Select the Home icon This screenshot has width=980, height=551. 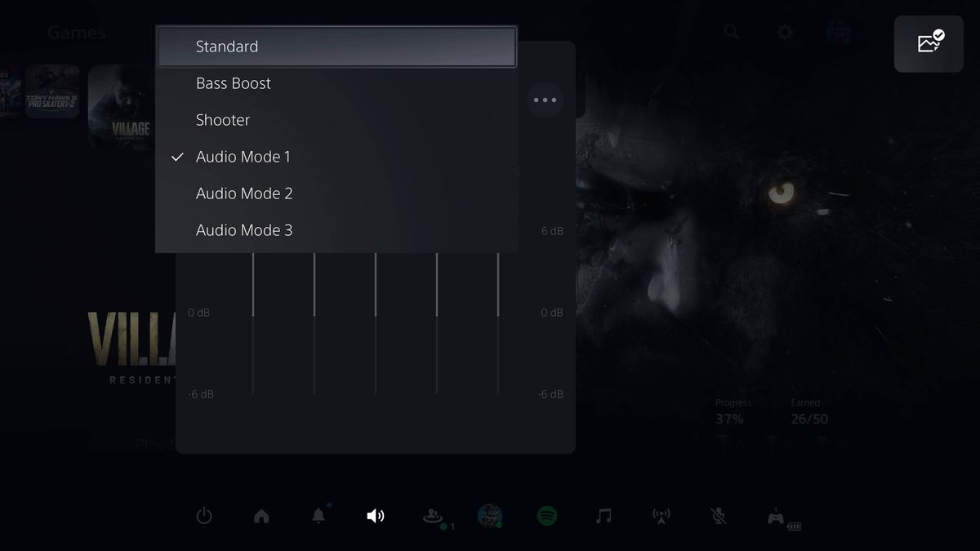pos(261,515)
